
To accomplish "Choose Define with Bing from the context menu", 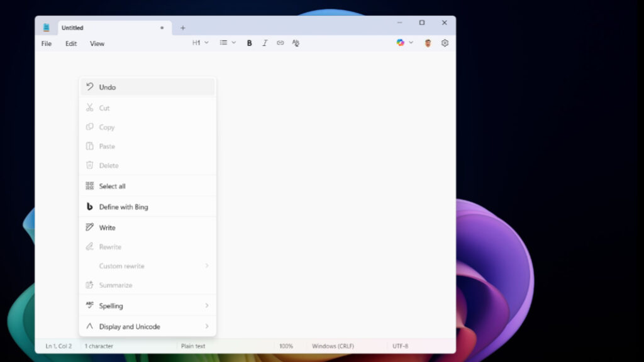I will pyautogui.click(x=124, y=207).
